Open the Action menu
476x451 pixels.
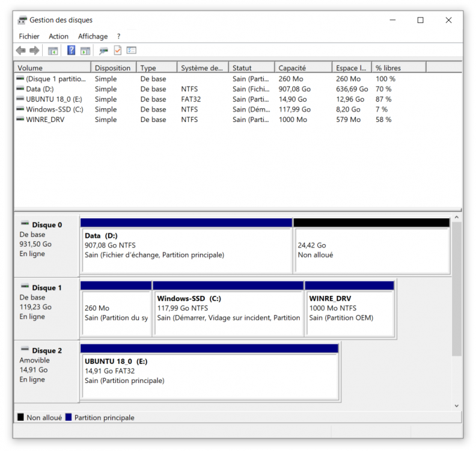coord(58,37)
